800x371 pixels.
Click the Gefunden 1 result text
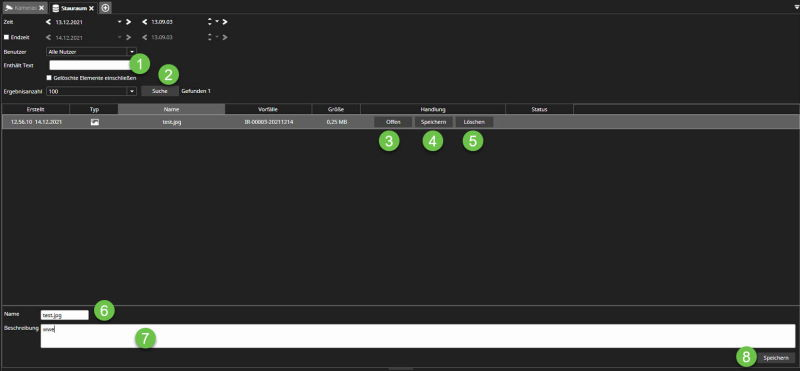(196, 91)
